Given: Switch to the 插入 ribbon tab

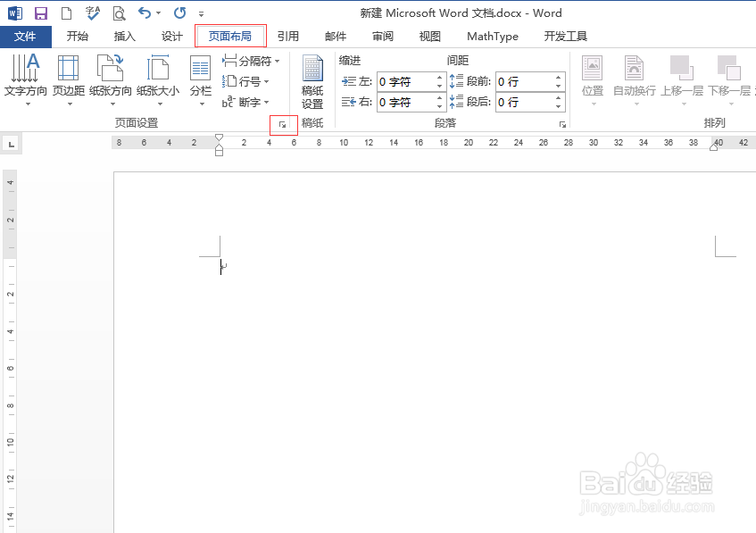Looking at the screenshot, I should coord(124,36).
